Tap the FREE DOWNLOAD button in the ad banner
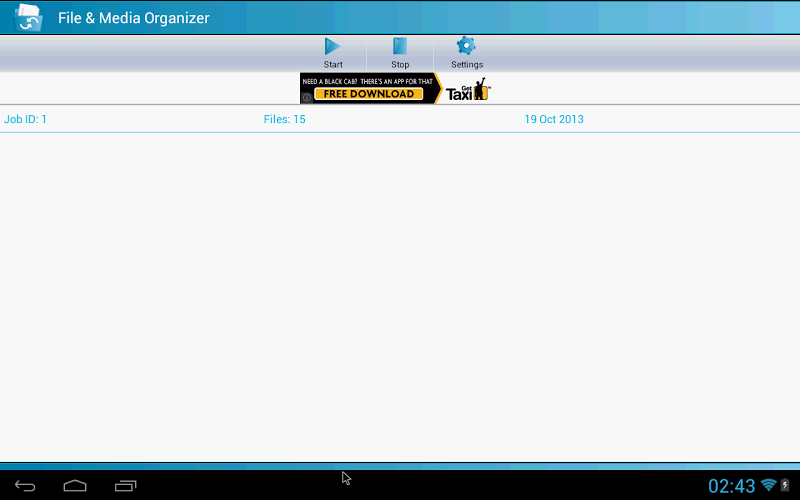Viewport: 800px width, 500px height. click(368, 94)
